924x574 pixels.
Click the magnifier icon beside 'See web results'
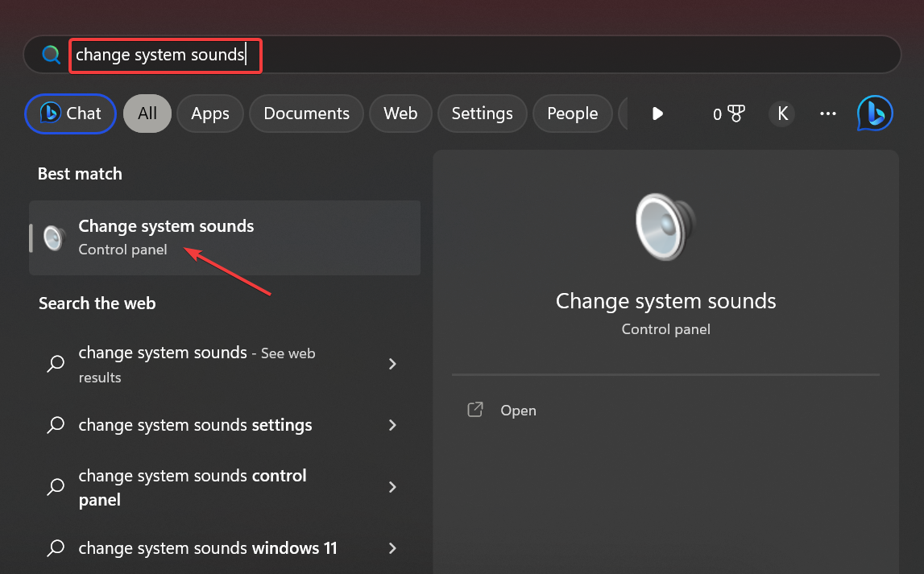click(56, 363)
